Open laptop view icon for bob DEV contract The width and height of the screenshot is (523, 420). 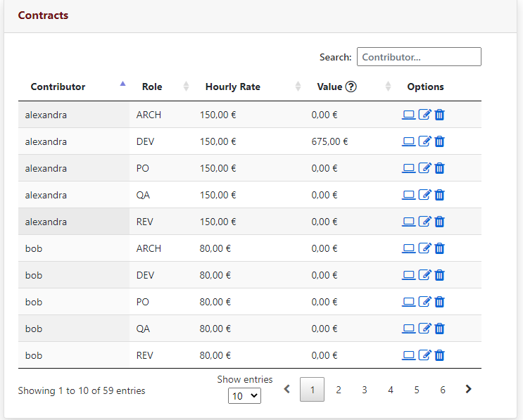(408, 275)
